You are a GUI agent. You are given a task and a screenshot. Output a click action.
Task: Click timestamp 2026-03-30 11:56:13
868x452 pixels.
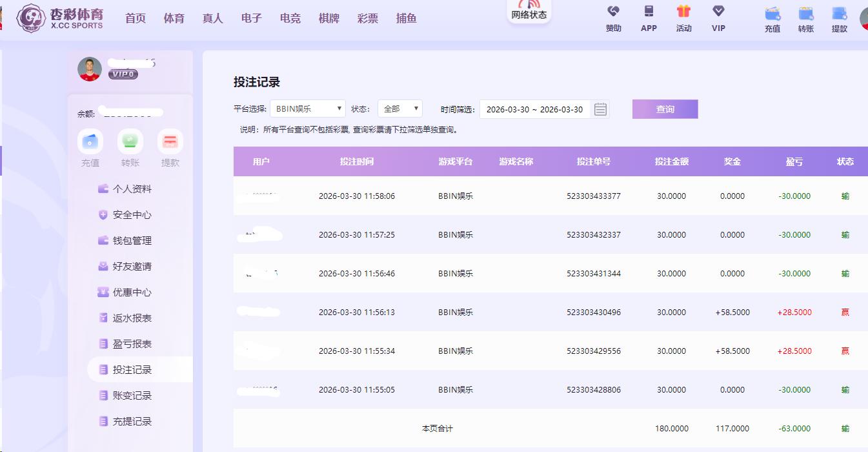pyautogui.click(x=357, y=312)
